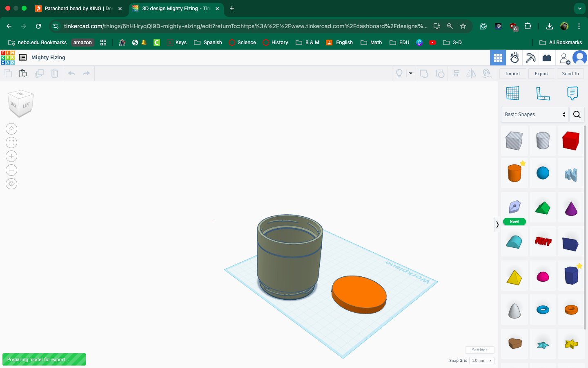Click the view cube

(x=20, y=103)
